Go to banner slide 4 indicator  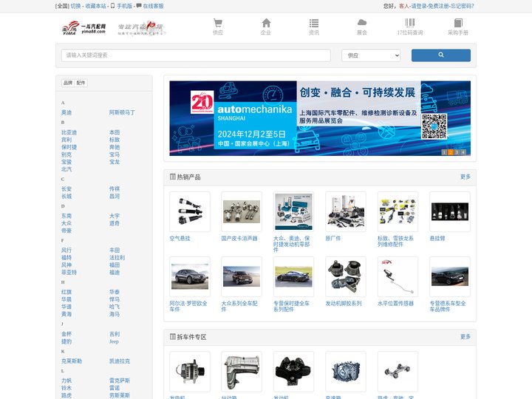463,152
